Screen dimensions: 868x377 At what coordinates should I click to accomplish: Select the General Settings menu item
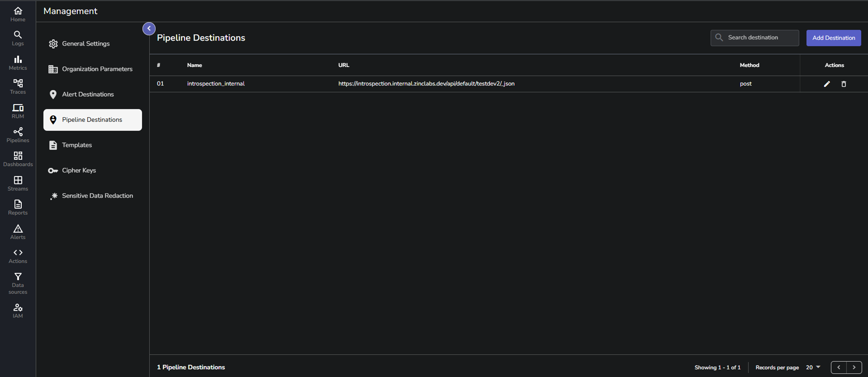[x=86, y=44]
